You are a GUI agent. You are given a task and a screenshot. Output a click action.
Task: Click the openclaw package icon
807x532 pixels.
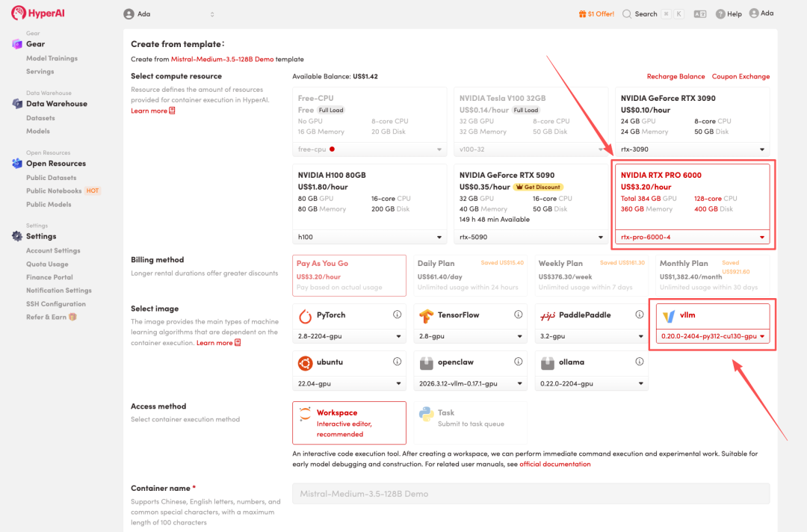coord(426,363)
